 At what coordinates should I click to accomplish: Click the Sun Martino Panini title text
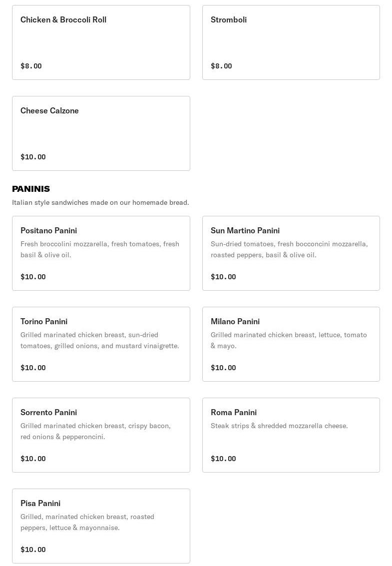245,230
